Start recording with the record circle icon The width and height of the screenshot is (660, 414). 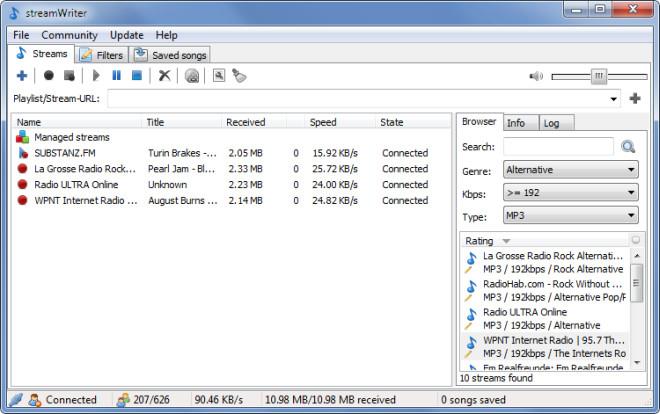tap(49, 76)
